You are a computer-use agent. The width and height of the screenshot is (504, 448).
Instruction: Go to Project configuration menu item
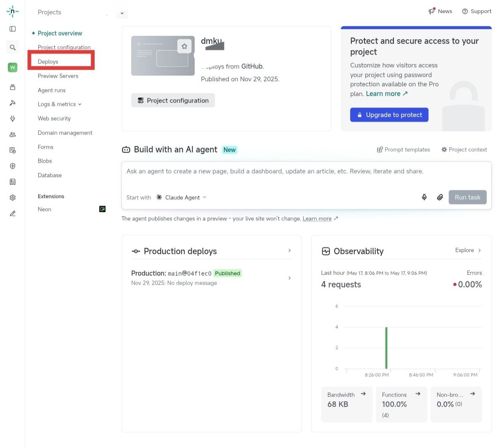tap(64, 47)
